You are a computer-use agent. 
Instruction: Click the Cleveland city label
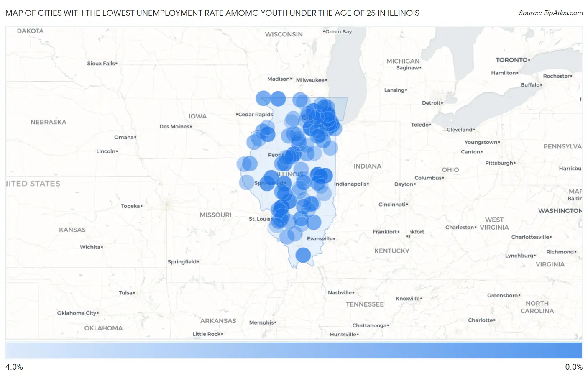[x=460, y=130]
